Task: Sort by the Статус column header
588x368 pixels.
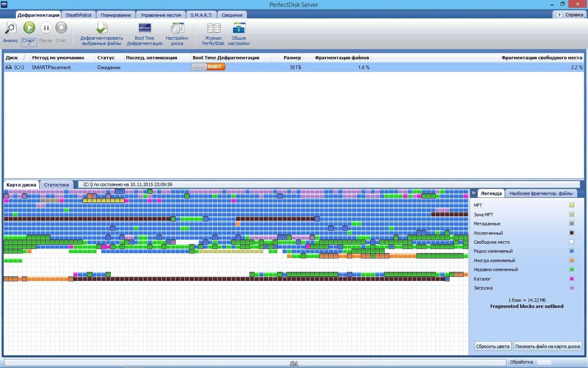Action: [x=110, y=58]
